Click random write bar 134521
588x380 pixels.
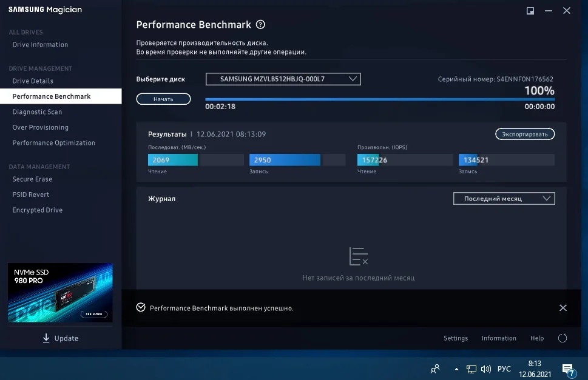(x=507, y=160)
